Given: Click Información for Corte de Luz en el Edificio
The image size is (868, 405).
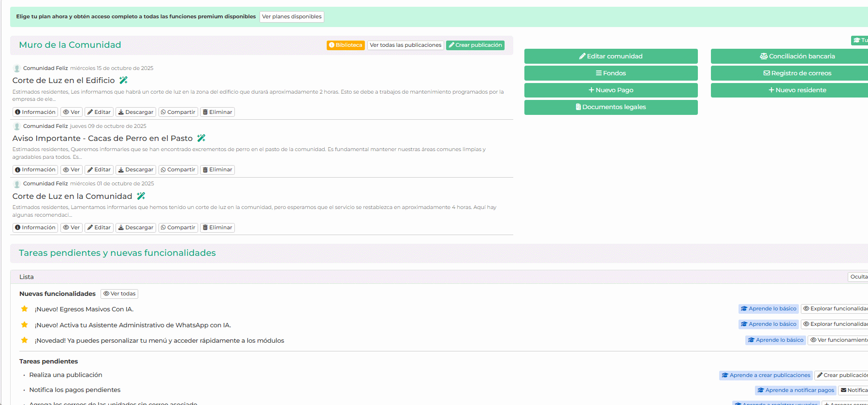Looking at the screenshot, I should point(35,112).
